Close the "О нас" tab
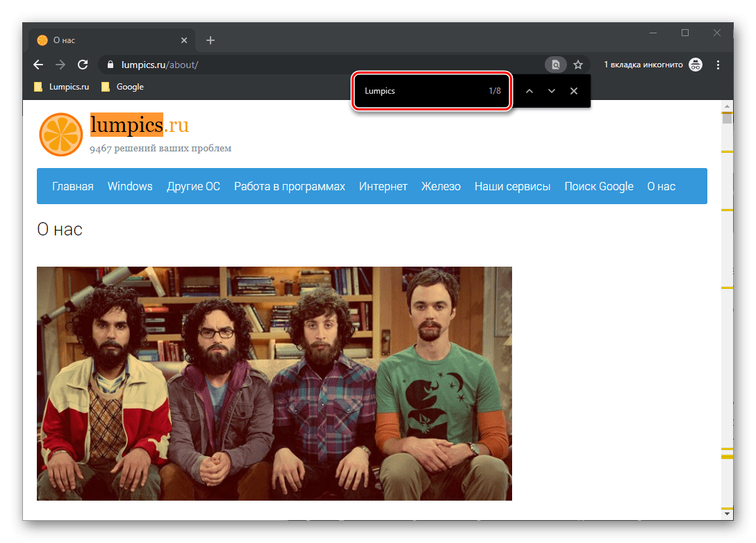Screen dimensions: 756x543 (184, 40)
